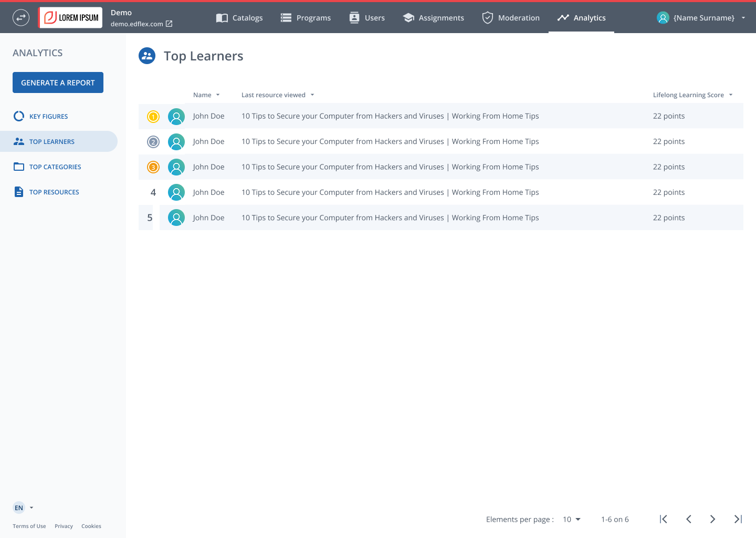Click the Key Figures circle icon

[19, 116]
